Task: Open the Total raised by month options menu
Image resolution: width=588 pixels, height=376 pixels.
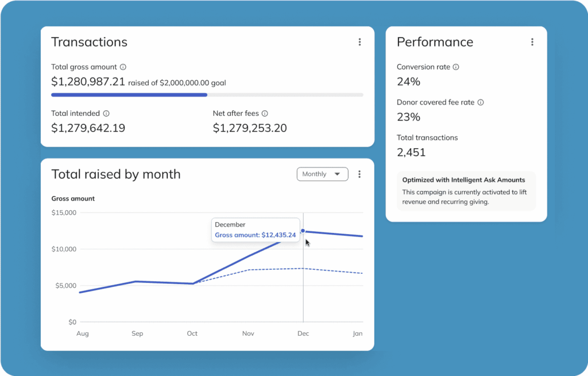Action: [359, 174]
